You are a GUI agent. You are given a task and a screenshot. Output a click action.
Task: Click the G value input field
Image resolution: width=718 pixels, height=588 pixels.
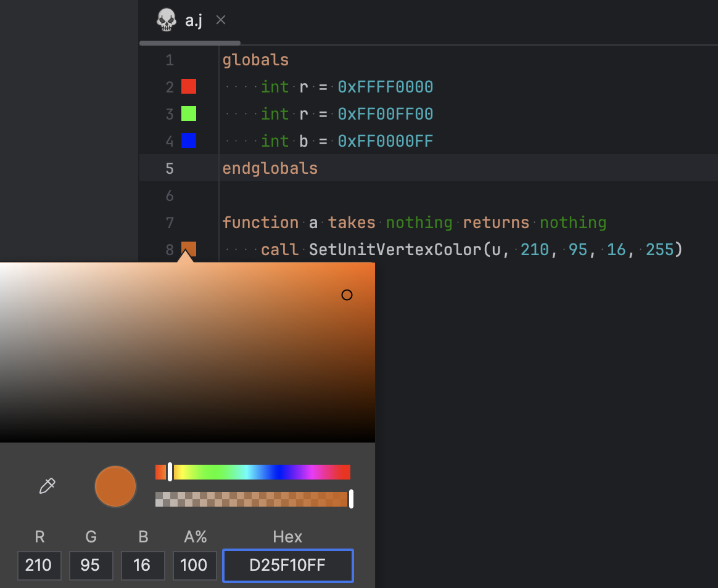click(91, 566)
